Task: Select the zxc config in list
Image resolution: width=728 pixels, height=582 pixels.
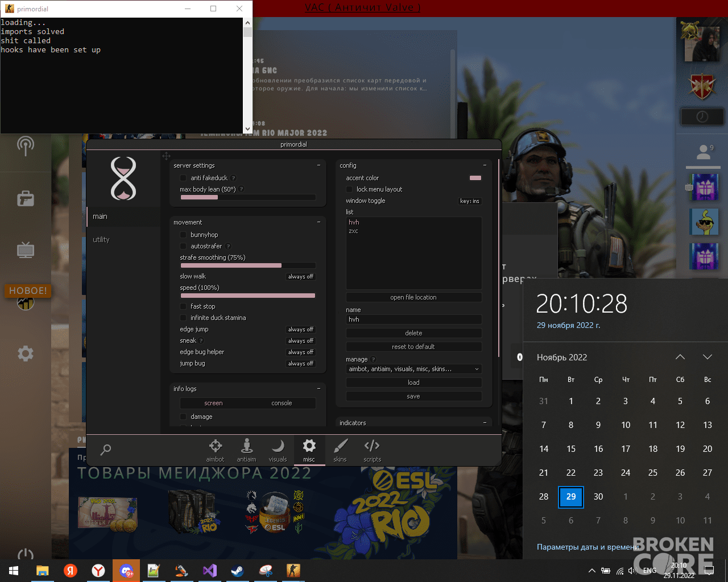Action: pos(353,231)
